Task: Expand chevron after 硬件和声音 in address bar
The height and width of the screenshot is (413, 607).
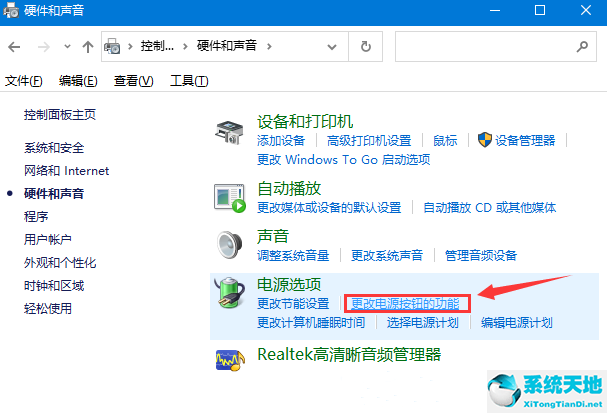Action: (x=269, y=47)
